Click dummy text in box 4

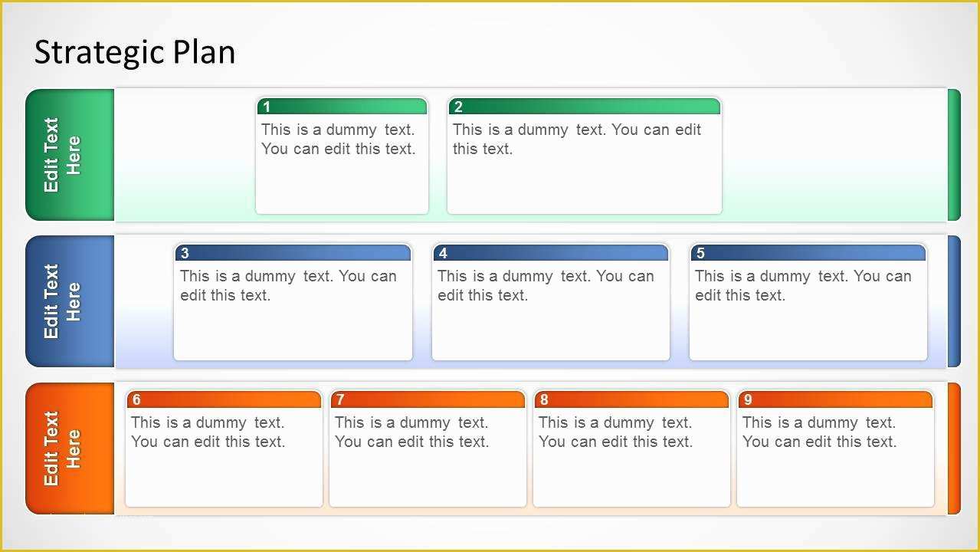tap(546, 286)
